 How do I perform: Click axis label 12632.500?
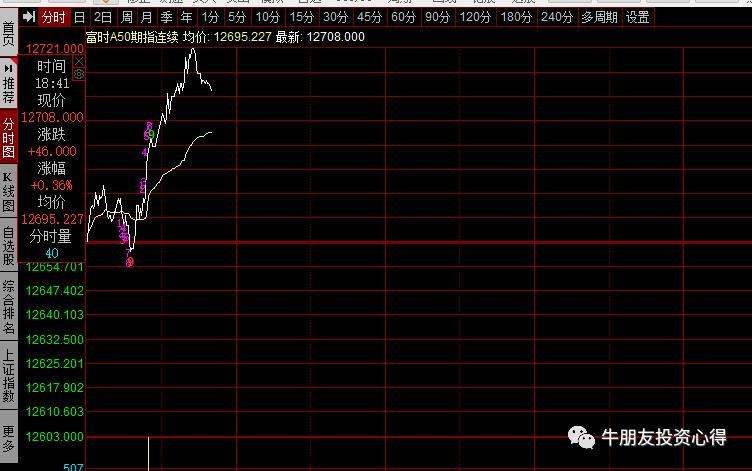click(55, 340)
